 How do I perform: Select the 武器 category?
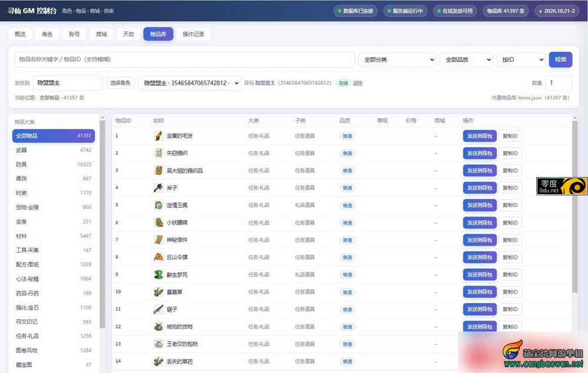[54, 150]
